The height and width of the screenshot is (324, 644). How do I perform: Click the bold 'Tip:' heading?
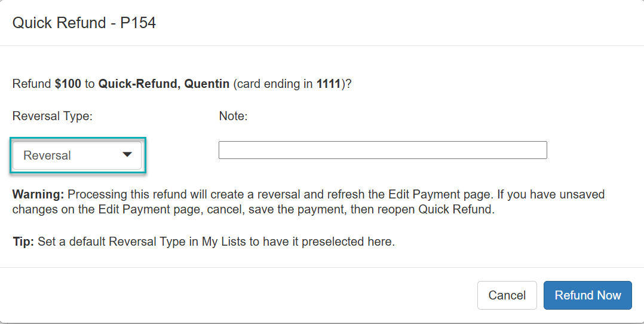tap(24, 242)
